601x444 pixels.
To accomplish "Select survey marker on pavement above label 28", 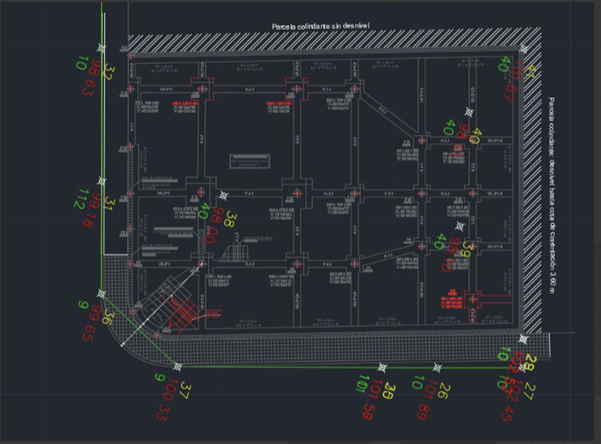I will tap(523, 339).
